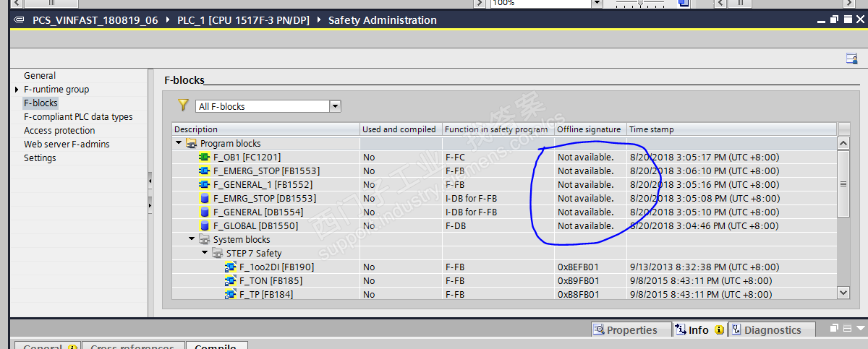Click the 9/13/2013 8:32:38 PM timestamp

[x=700, y=267]
